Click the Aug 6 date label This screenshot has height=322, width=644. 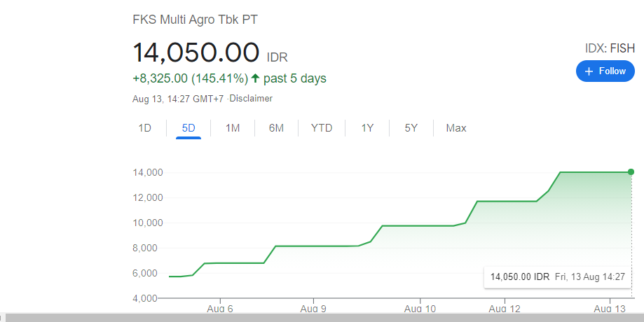[220, 309]
